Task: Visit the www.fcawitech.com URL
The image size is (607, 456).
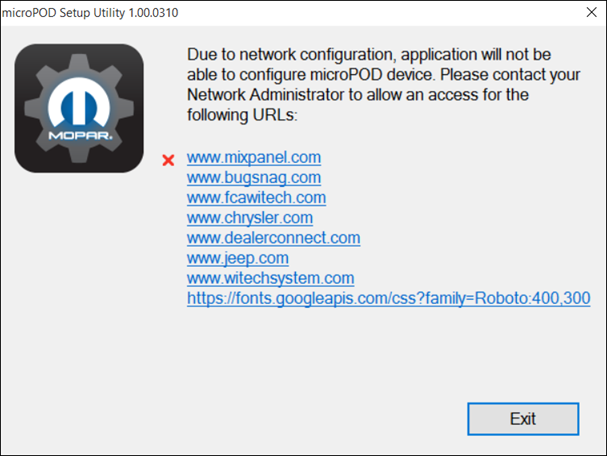Action: pos(256,198)
